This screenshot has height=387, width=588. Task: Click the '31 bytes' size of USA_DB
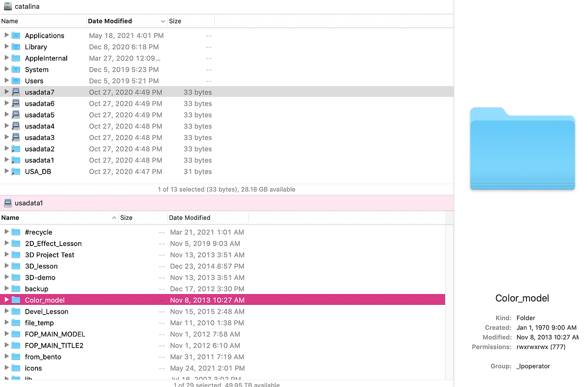click(198, 171)
